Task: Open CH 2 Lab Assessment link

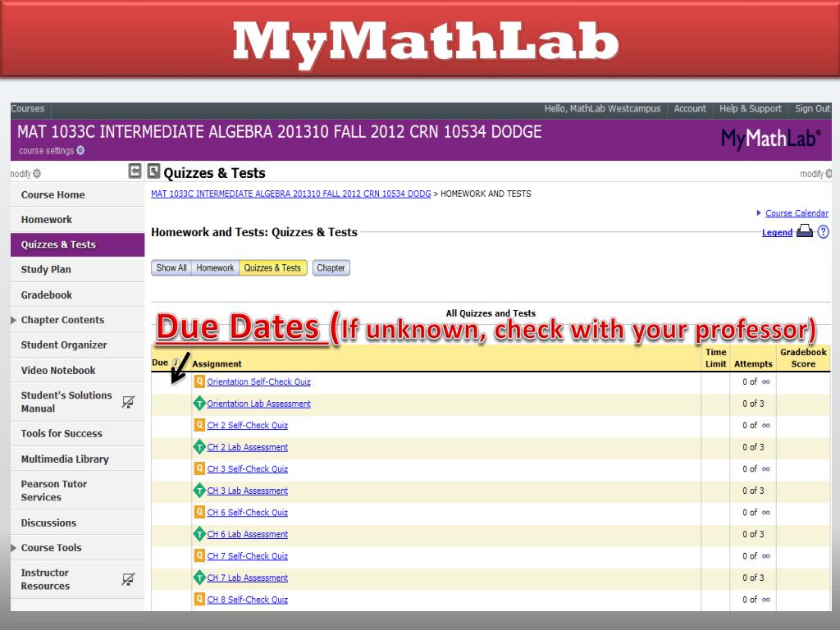Action: (248, 447)
